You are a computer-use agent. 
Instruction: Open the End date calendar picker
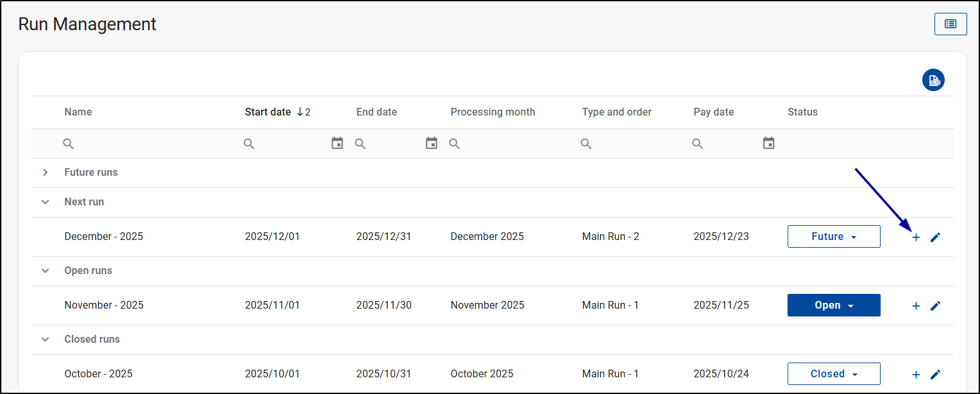pos(432,143)
